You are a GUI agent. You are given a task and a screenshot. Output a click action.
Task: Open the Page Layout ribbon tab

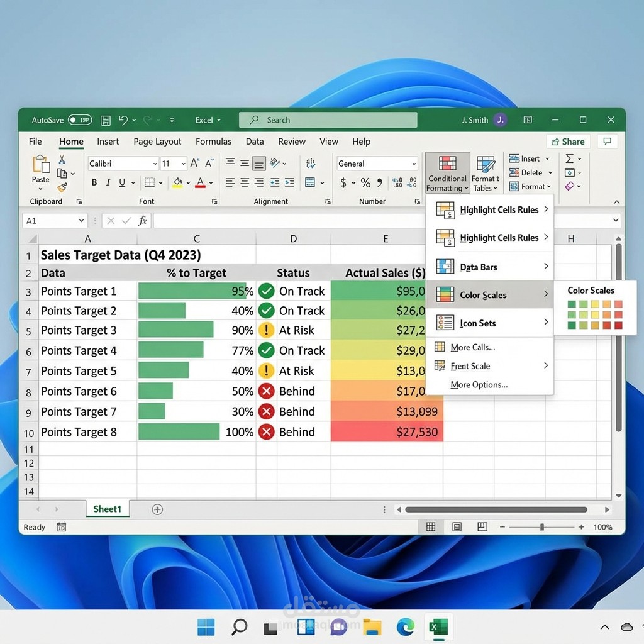pos(157,142)
